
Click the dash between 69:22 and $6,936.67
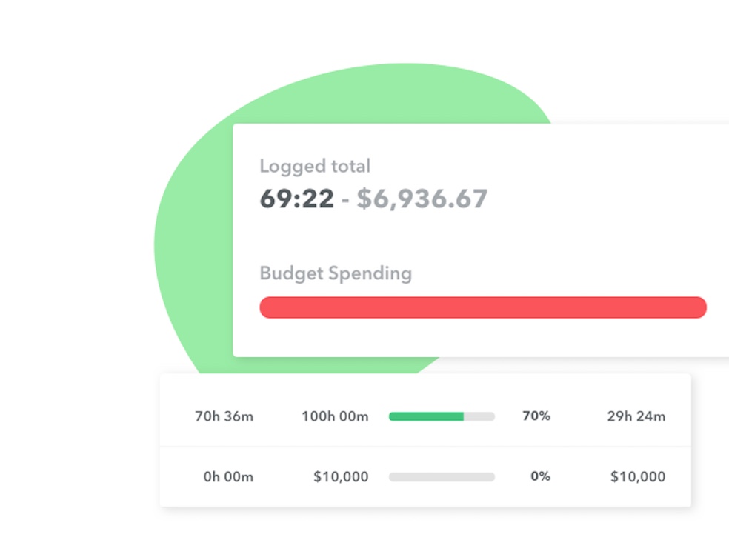(345, 200)
